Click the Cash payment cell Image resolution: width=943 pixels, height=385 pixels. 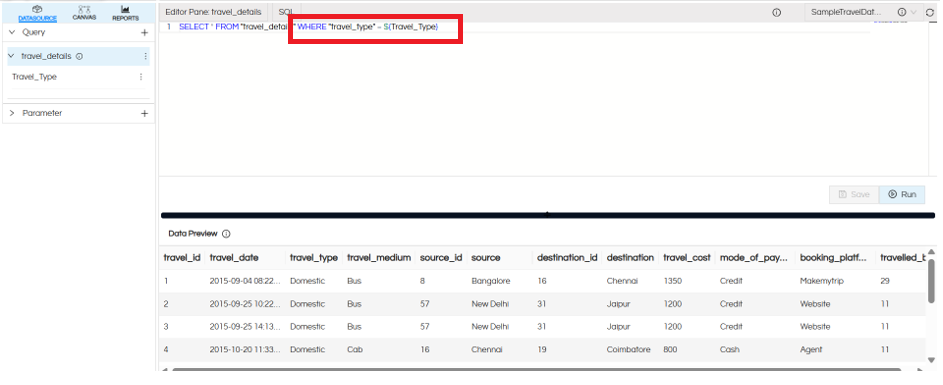point(730,350)
